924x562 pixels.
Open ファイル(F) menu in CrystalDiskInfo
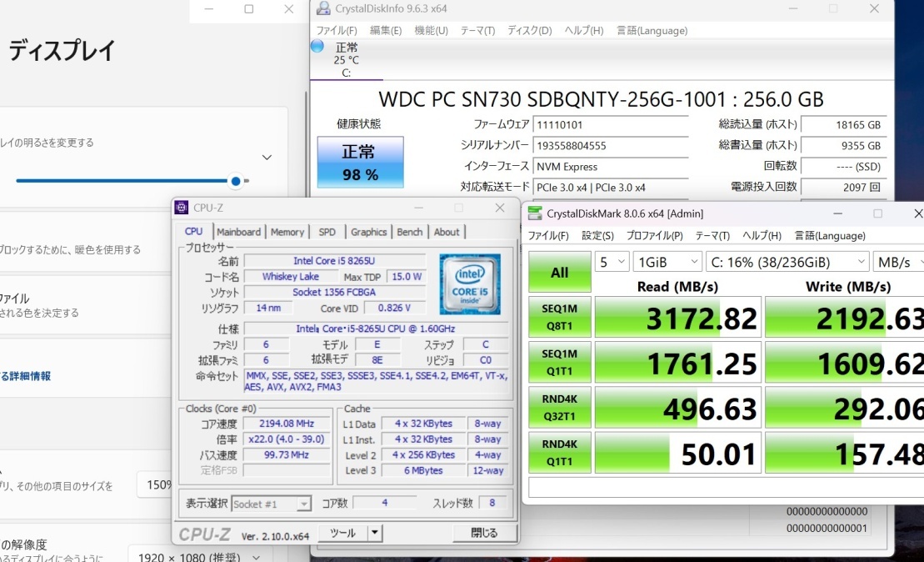point(337,31)
